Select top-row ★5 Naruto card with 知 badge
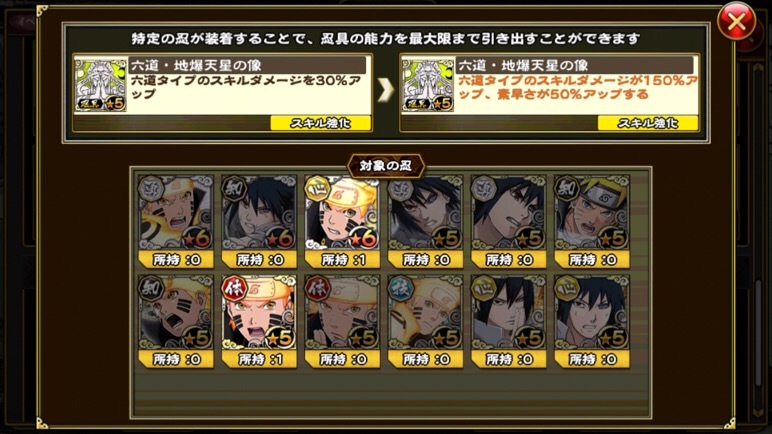The image size is (772, 434). click(x=592, y=221)
